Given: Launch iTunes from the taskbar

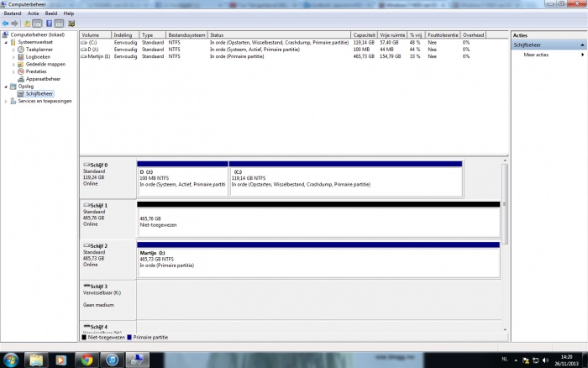Looking at the screenshot, I should tap(111, 360).
